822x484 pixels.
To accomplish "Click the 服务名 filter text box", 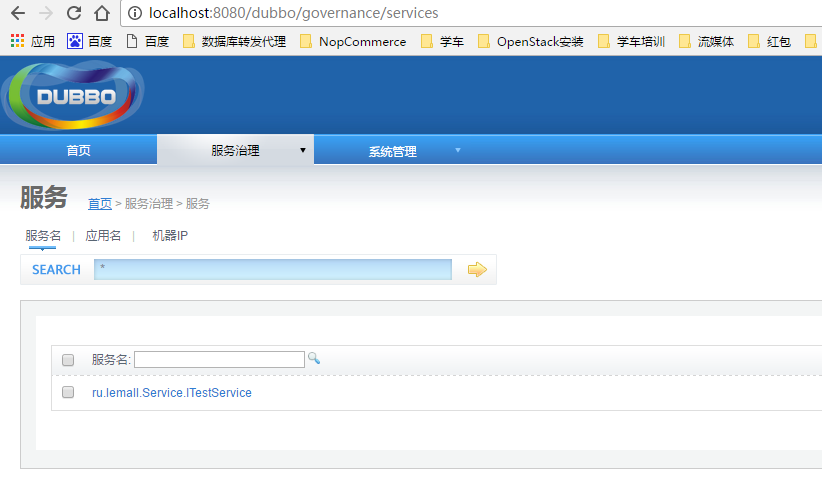I will (x=219, y=360).
